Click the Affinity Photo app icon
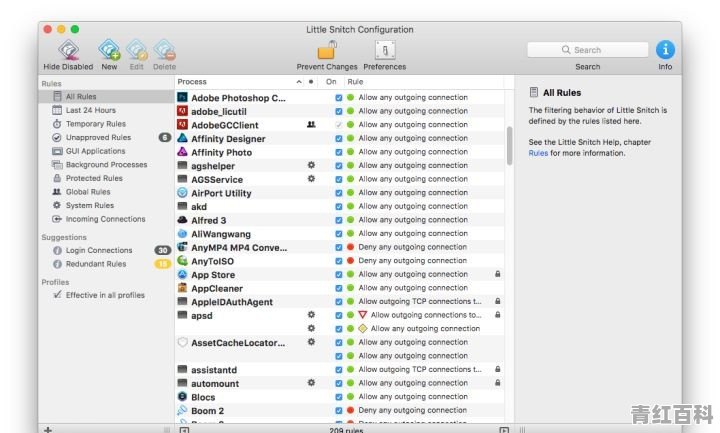720x433 pixels. pyautogui.click(x=182, y=152)
